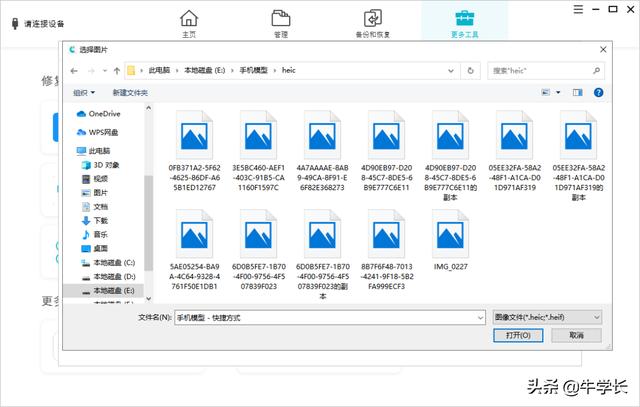
Task: Select file 4A7AAAAE-8AB9-49CA-8F91-E6F82E368273
Action: [x=322, y=151]
